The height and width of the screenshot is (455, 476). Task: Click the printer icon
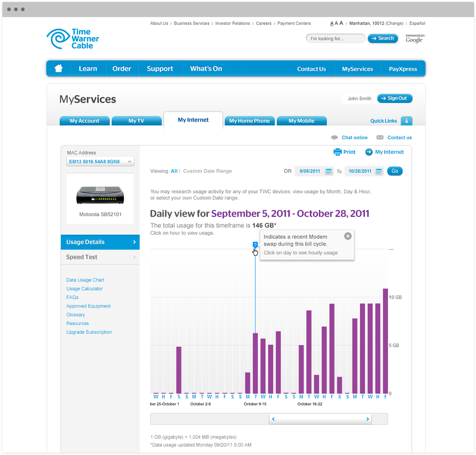[337, 152]
